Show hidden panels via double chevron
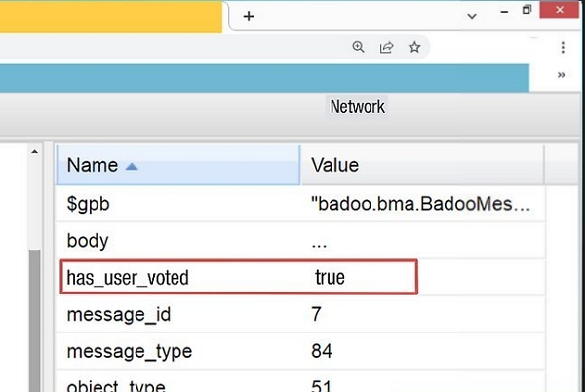This screenshot has width=585, height=392. (x=562, y=75)
